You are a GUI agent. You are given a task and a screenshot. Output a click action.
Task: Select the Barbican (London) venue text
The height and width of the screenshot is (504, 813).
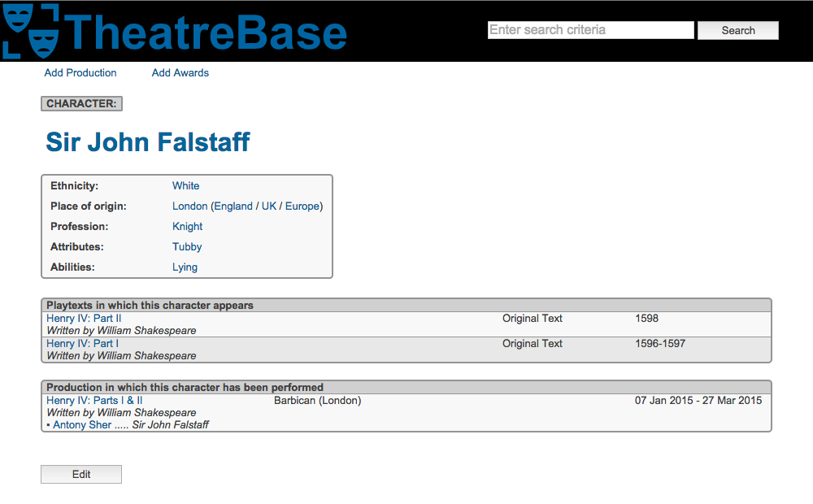point(317,401)
